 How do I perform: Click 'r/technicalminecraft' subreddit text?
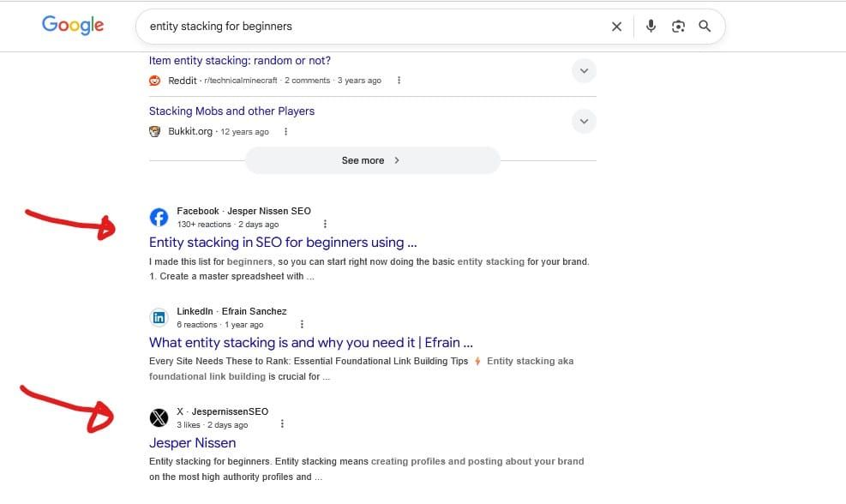241,81
